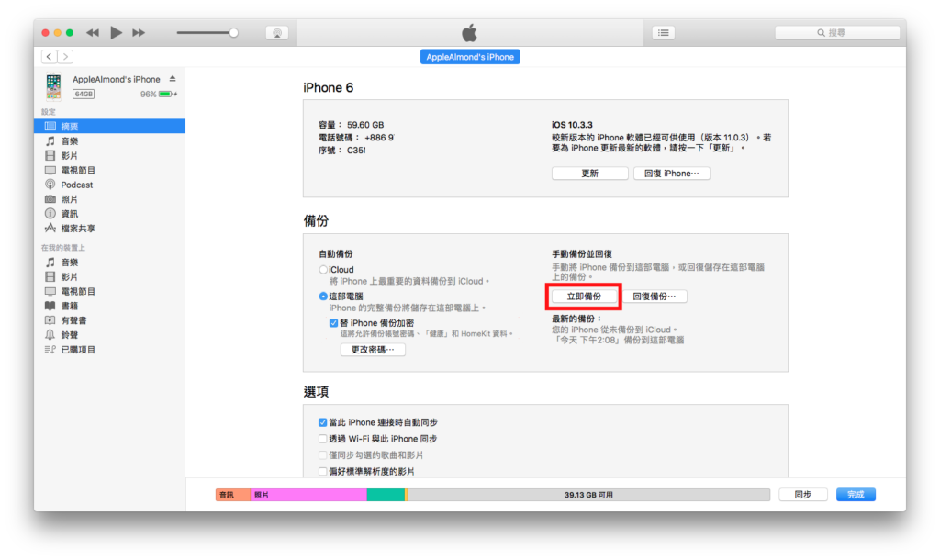This screenshot has width=940, height=560.
Task: Click the 照片 storage bar segment
Action: (x=308, y=495)
